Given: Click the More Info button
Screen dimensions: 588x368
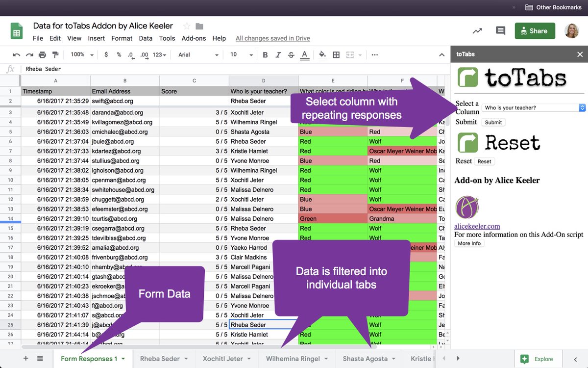Looking at the screenshot, I should [x=469, y=243].
